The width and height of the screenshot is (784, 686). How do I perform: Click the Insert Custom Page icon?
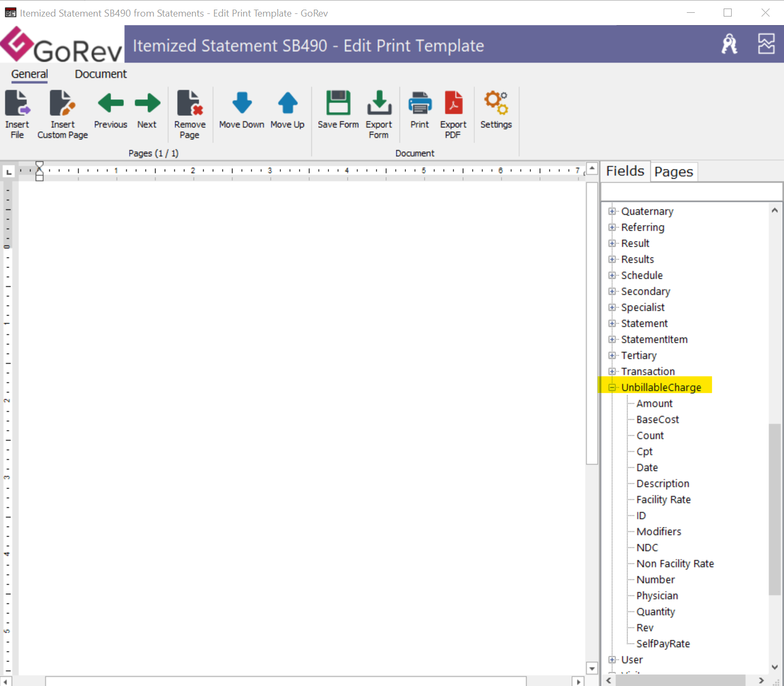tap(62, 103)
